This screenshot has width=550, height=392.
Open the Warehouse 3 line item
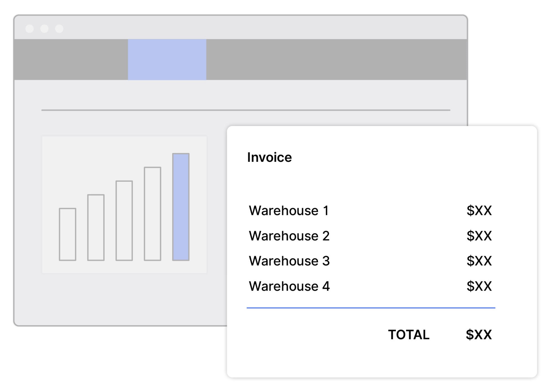[x=289, y=261]
